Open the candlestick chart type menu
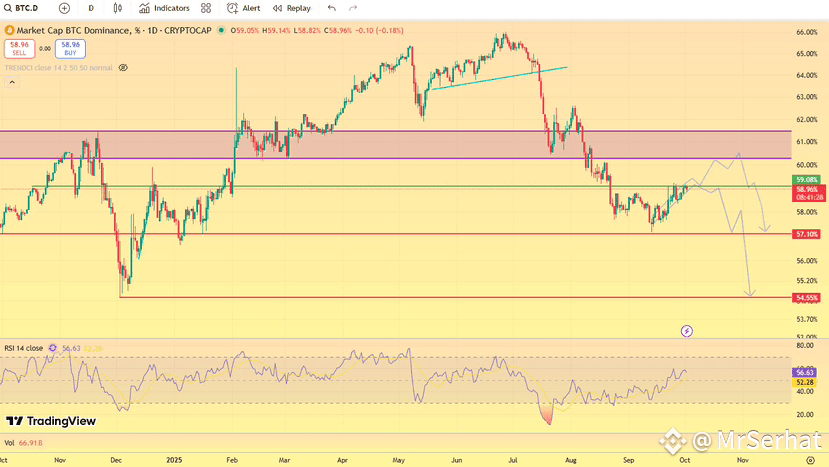829x467 pixels. point(117,8)
